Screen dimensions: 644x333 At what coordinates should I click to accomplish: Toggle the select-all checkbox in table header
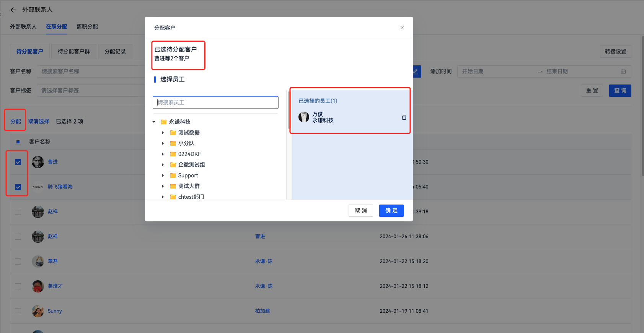point(18,142)
